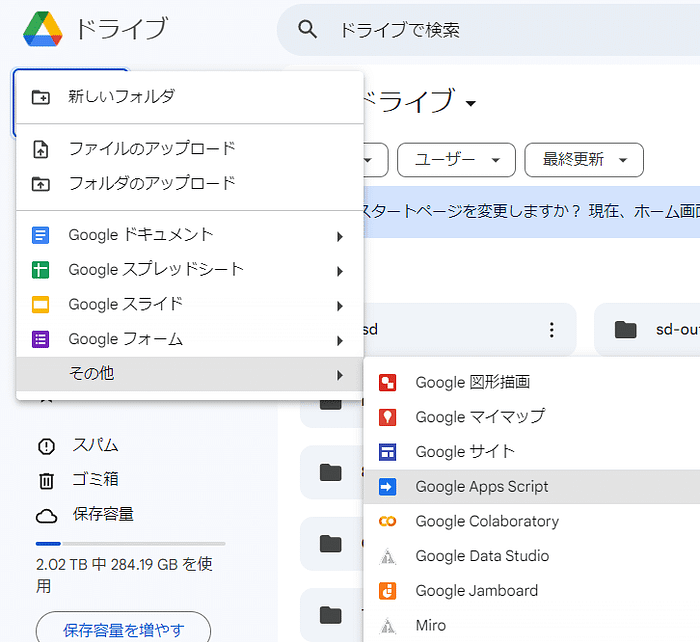The width and height of the screenshot is (700, 642).
Task: Open 保存容量 in the sidebar
Action: tap(103, 515)
